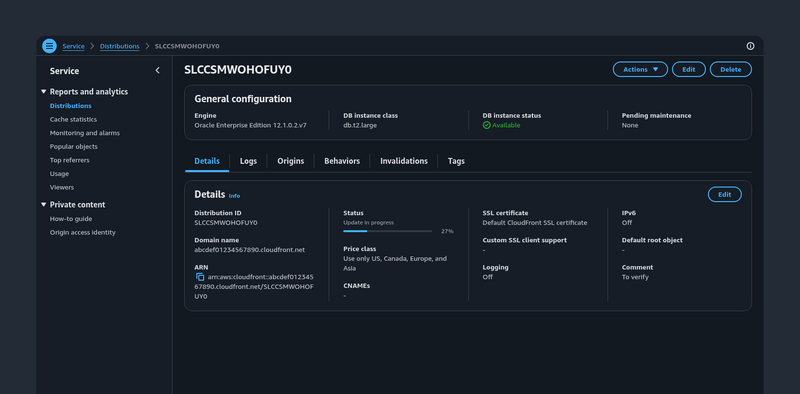Image resolution: width=800 pixels, height=394 pixels.
Task: Click the Delete button
Action: (x=731, y=69)
